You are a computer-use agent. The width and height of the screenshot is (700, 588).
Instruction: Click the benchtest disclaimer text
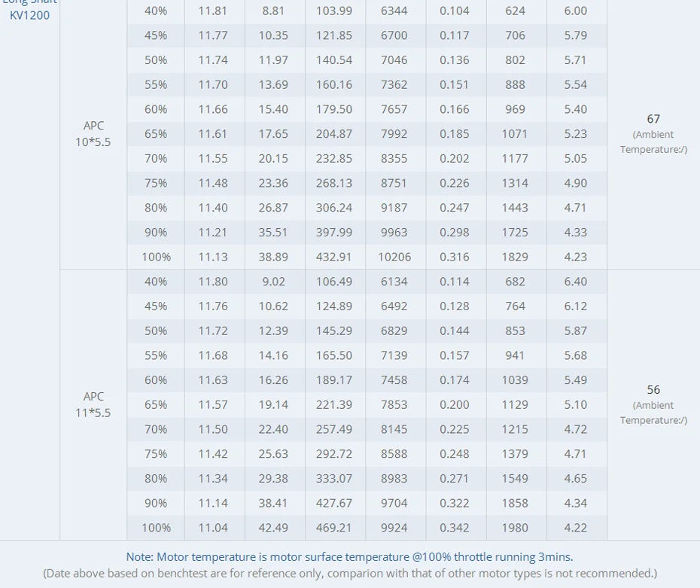pyautogui.click(x=349, y=574)
